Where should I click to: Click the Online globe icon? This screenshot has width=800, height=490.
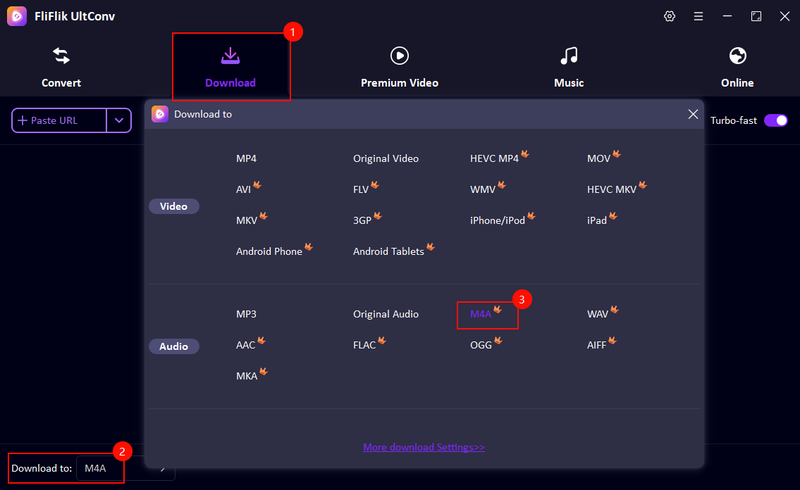pos(738,56)
